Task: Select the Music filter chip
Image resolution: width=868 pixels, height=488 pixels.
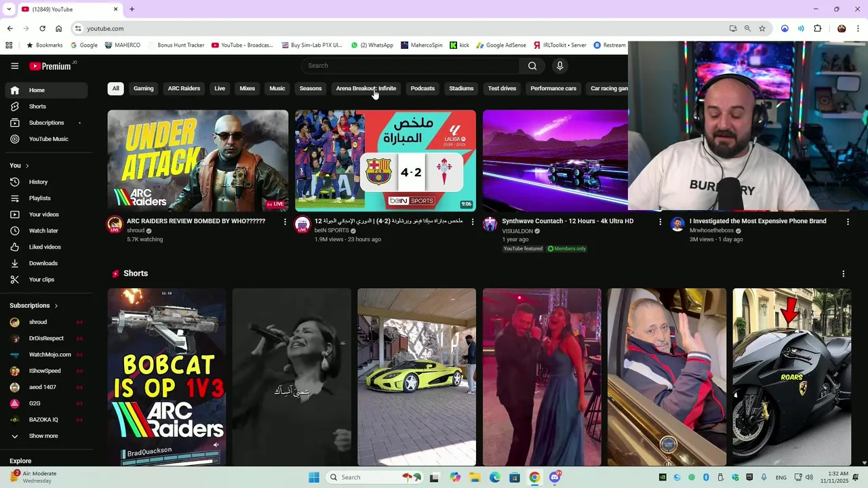Action: pos(277,88)
